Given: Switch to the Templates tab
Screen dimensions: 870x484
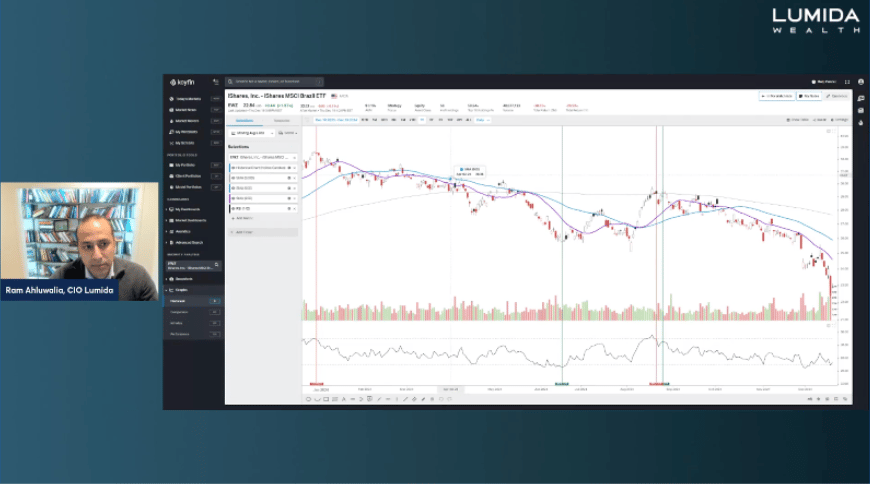Looking at the screenshot, I should [x=281, y=120].
